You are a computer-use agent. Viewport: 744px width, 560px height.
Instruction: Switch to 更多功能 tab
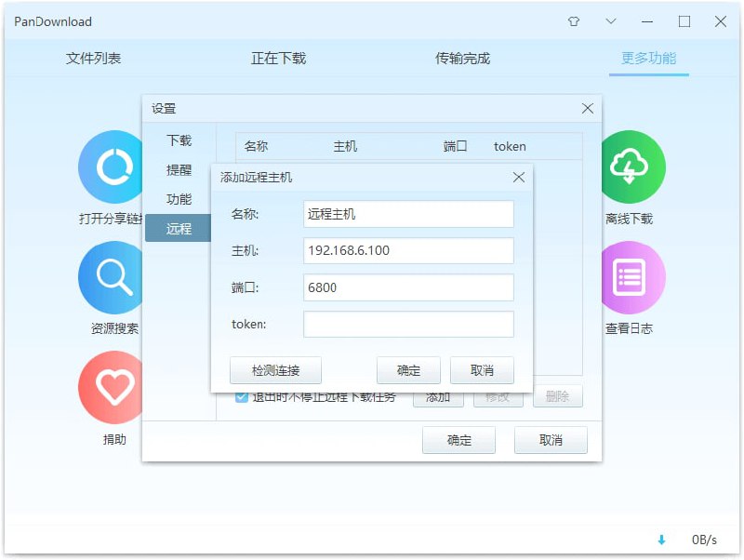648,59
